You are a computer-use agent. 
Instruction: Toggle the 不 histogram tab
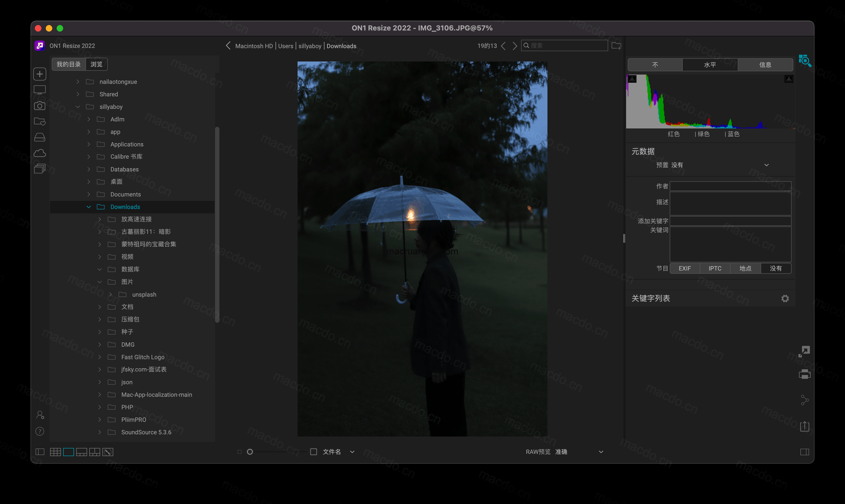655,64
